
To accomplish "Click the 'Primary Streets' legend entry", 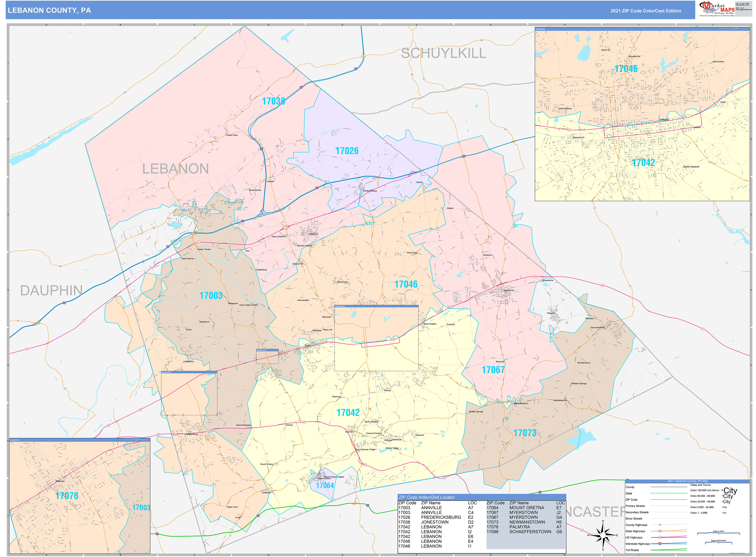I will coord(635,506).
